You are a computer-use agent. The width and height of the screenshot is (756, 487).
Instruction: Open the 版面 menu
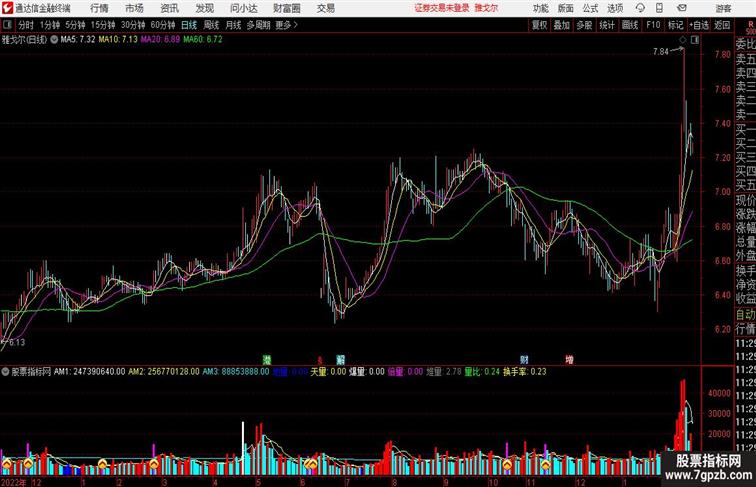click(x=566, y=8)
